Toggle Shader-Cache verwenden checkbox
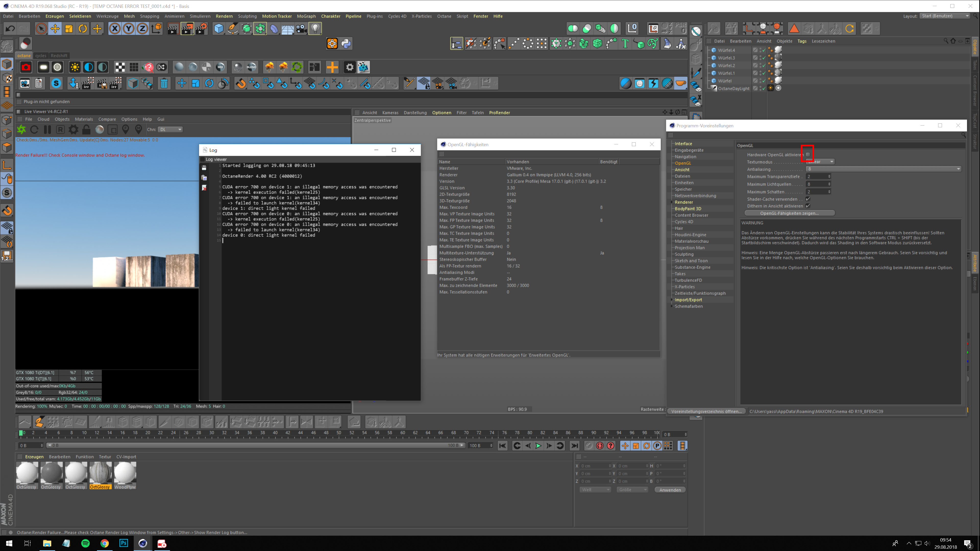 808,199
